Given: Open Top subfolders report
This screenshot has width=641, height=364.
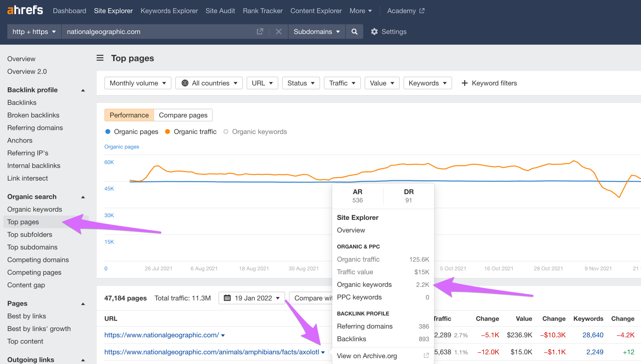Looking at the screenshot, I should [30, 234].
